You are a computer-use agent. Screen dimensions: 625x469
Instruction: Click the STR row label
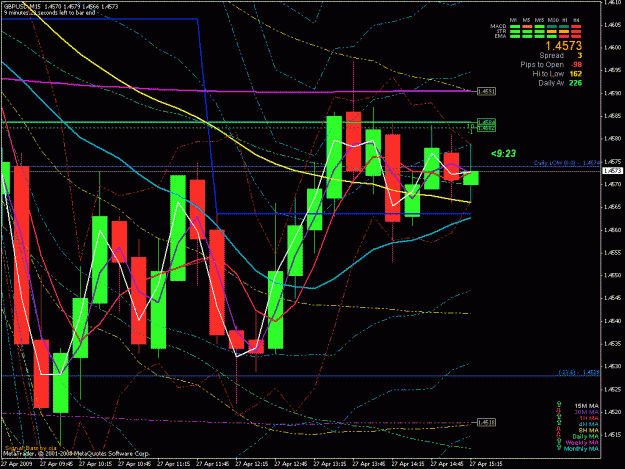point(501,31)
